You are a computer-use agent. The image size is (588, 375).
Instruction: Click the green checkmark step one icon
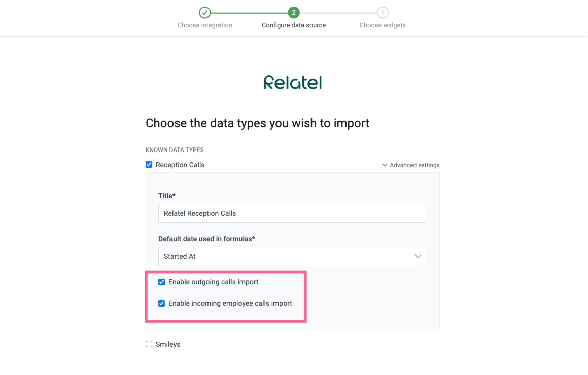204,13
